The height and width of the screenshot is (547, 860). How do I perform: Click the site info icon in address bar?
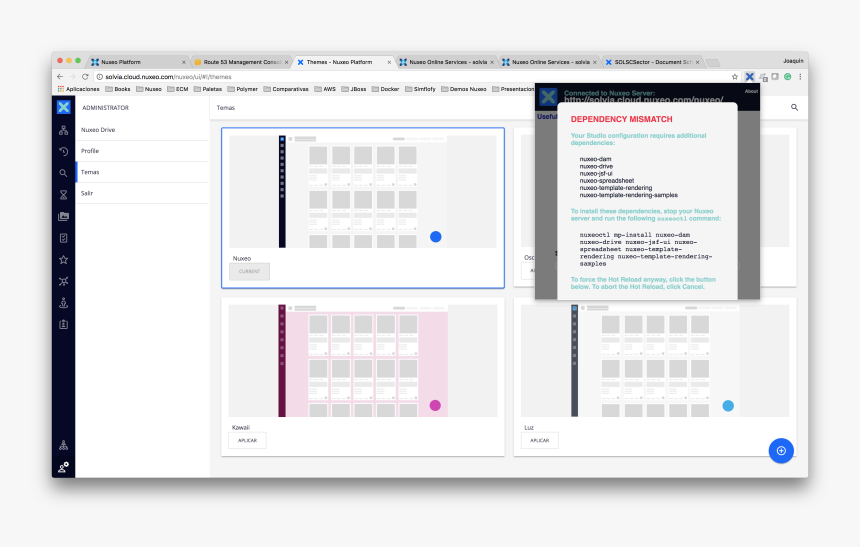pyautogui.click(x=100, y=77)
